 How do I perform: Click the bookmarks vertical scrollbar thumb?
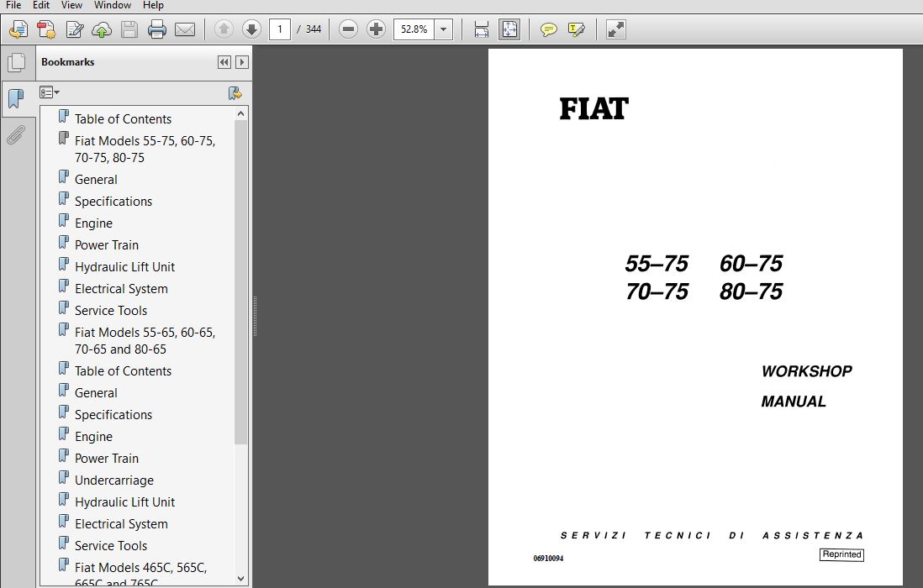click(240, 282)
